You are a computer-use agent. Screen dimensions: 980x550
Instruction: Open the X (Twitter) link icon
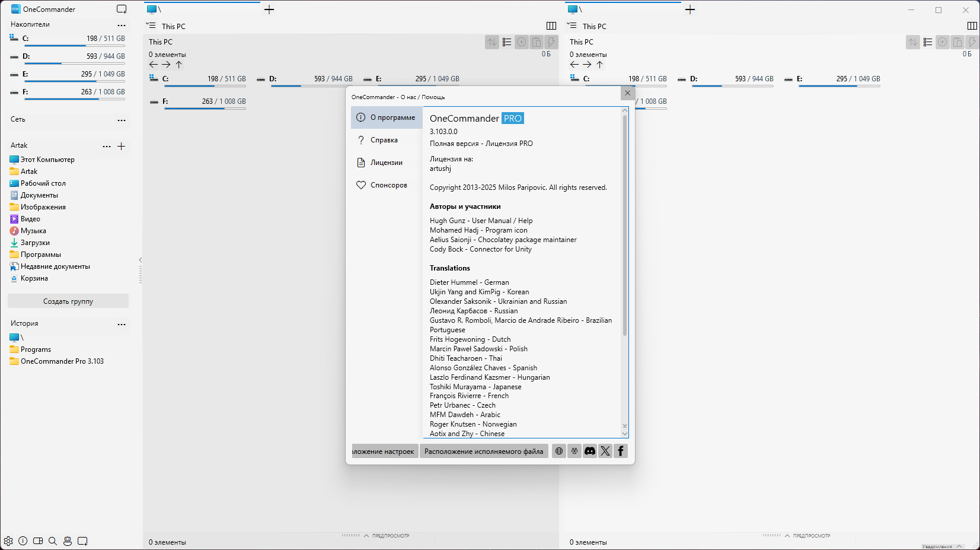[605, 451]
